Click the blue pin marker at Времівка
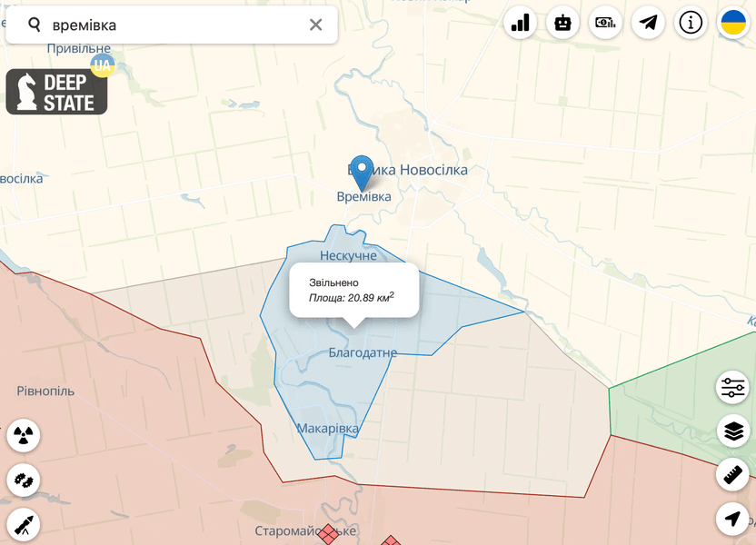756x545 pixels. coord(363,171)
